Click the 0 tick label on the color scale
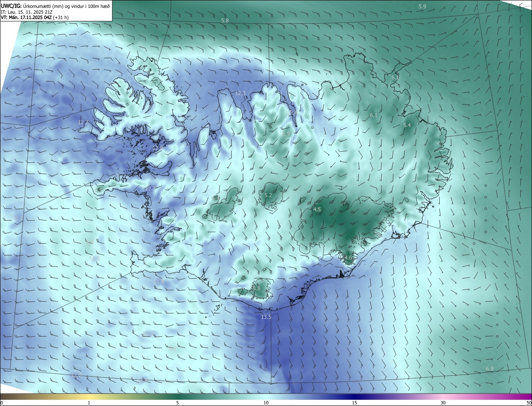 click(x=2, y=403)
